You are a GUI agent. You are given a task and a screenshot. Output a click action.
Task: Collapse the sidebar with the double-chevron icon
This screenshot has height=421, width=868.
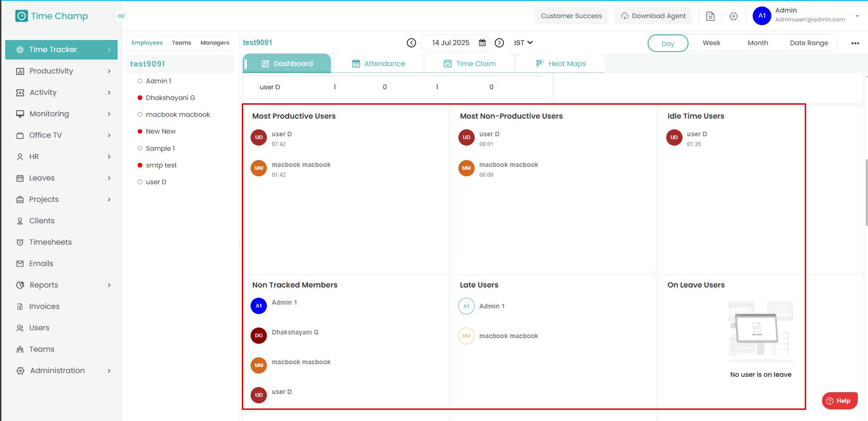(x=121, y=16)
